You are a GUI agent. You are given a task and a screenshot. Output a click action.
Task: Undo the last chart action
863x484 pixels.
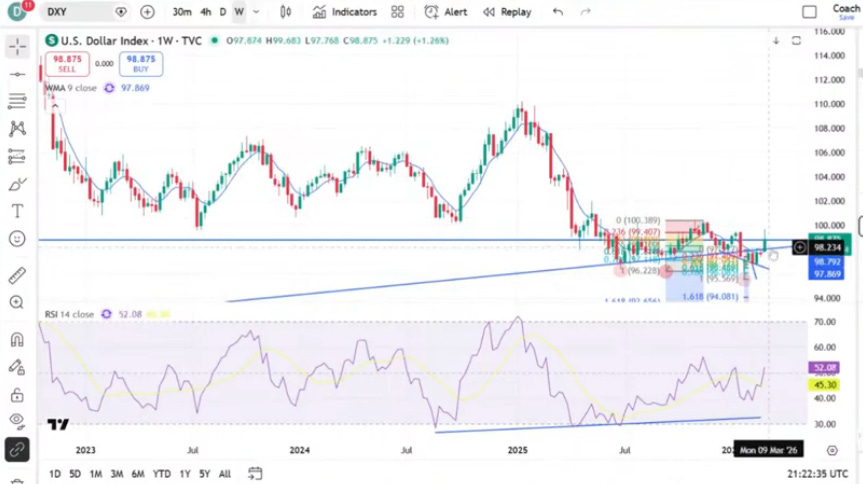558,12
